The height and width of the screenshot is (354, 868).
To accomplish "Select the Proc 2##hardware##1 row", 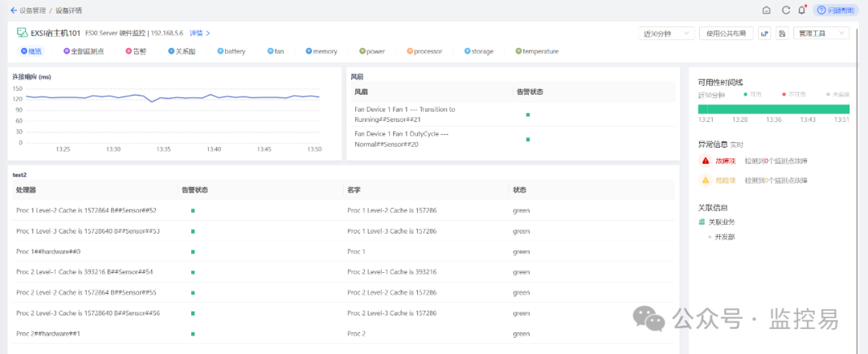I will click(x=343, y=334).
